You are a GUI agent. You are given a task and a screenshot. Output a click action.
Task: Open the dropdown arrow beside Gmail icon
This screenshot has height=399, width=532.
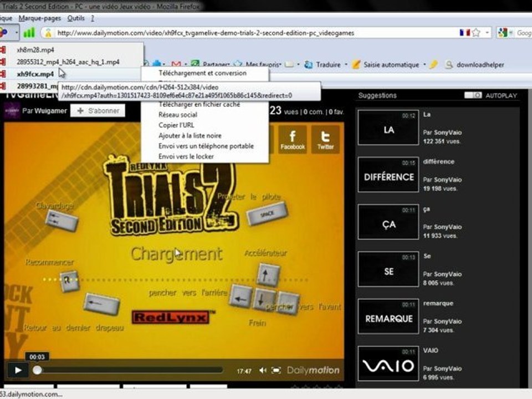(x=186, y=64)
